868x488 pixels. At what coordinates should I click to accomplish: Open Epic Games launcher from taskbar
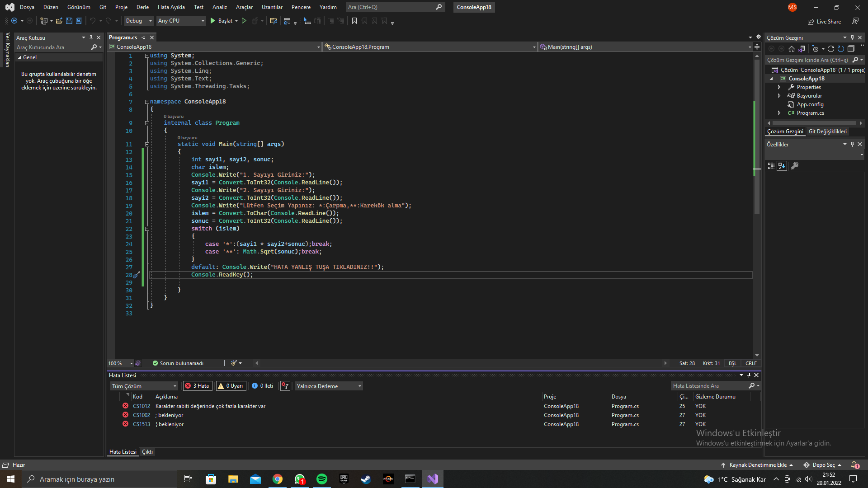tap(344, 479)
